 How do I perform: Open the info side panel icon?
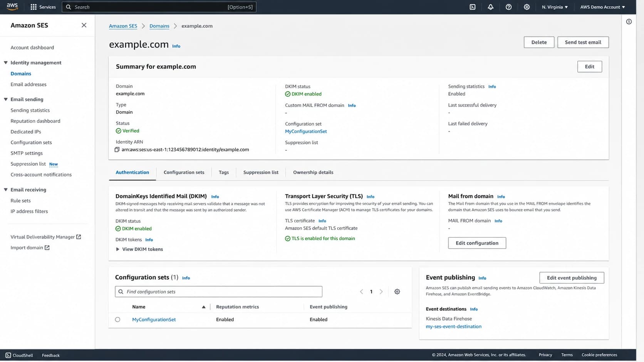pyautogui.click(x=629, y=22)
